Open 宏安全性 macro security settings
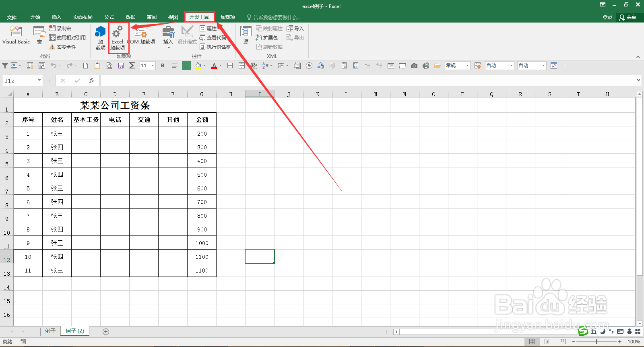The image size is (644, 347). tap(63, 47)
